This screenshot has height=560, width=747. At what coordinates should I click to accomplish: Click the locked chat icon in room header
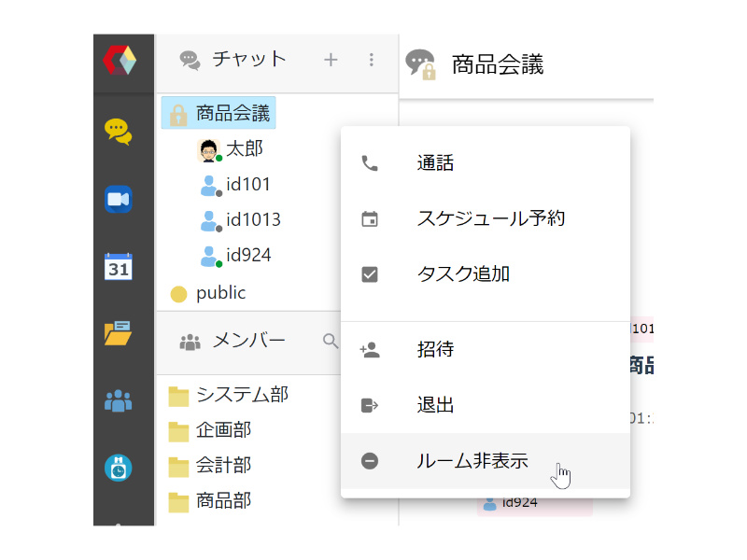421,64
